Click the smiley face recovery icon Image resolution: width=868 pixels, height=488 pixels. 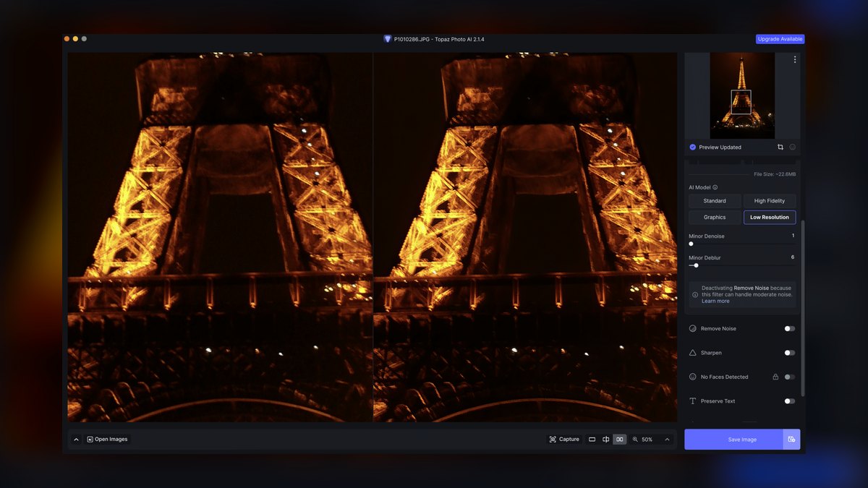click(x=693, y=377)
